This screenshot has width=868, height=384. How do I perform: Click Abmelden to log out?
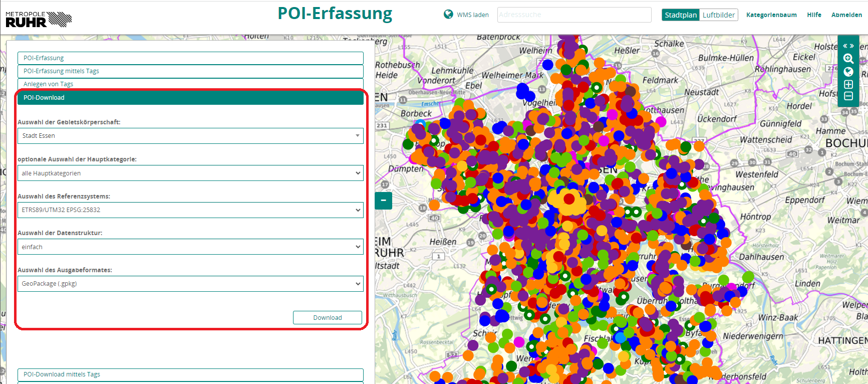click(x=846, y=15)
